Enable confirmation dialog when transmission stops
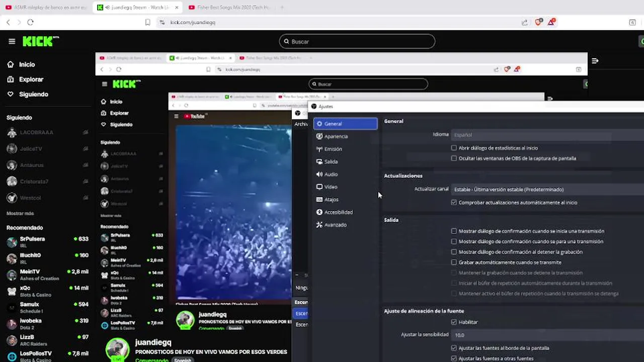Screen dimensions: 644x362 tap(454, 241)
